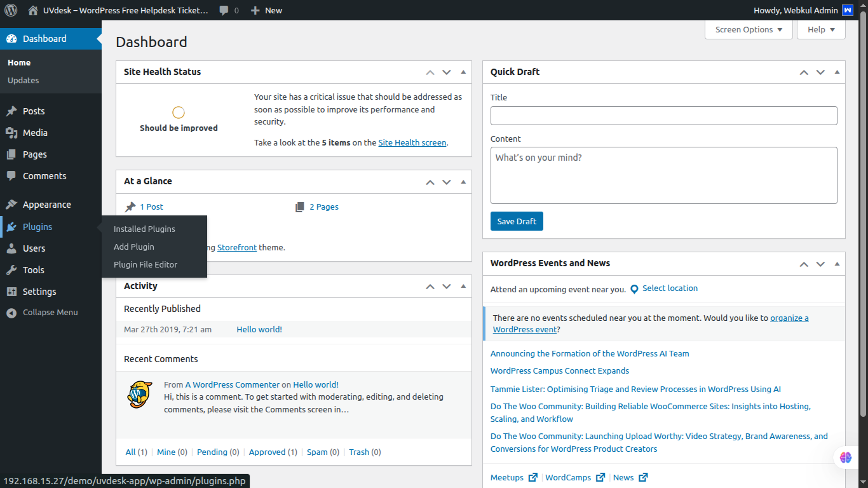This screenshot has width=868, height=488.
Task: Expand the Help dropdown tab
Action: pos(821,30)
